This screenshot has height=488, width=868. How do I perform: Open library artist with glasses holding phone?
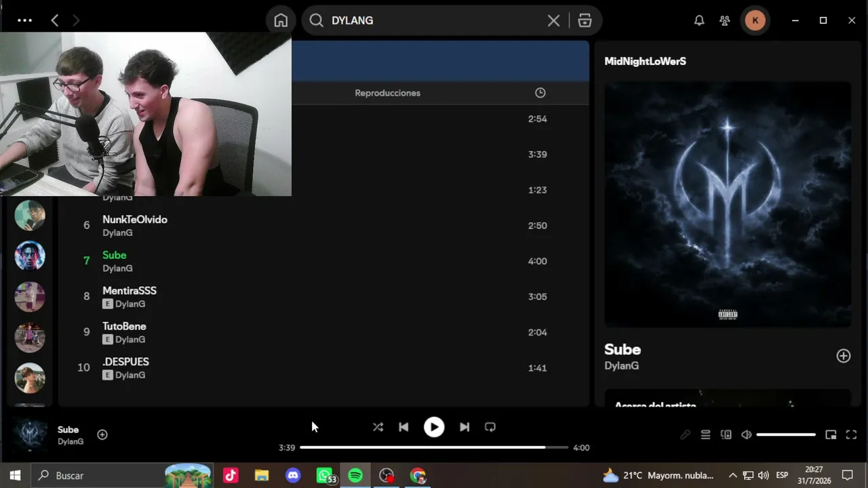click(30, 216)
